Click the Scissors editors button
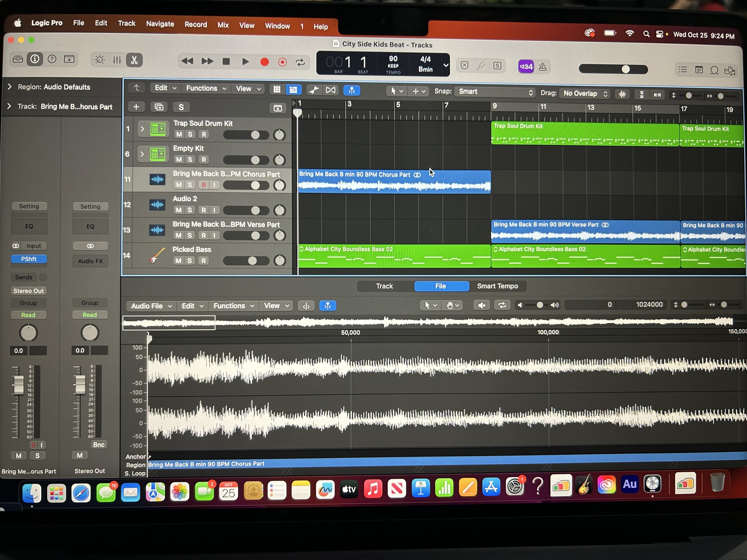This screenshot has height=560, width=747. [x=134, y=60]
